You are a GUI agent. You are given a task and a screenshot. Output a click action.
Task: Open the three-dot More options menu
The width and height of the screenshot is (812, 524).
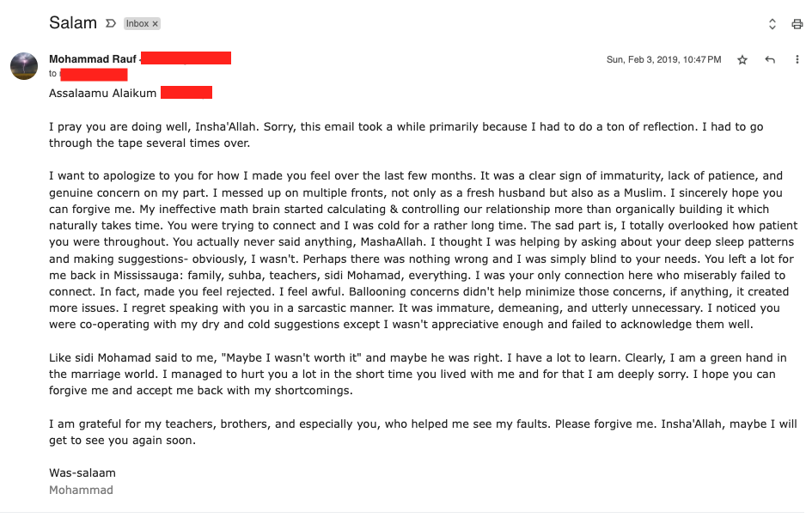pos(797,59)
